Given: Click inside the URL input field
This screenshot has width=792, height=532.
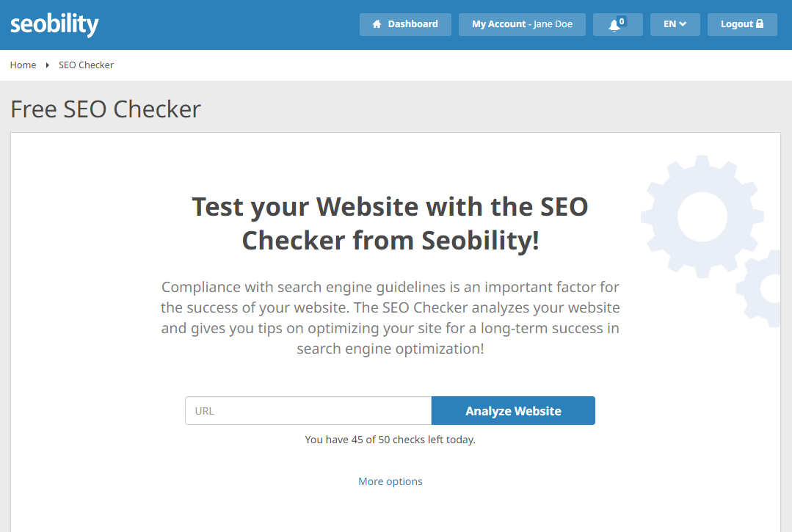Looking at the screenshot, I should (308, 410).
